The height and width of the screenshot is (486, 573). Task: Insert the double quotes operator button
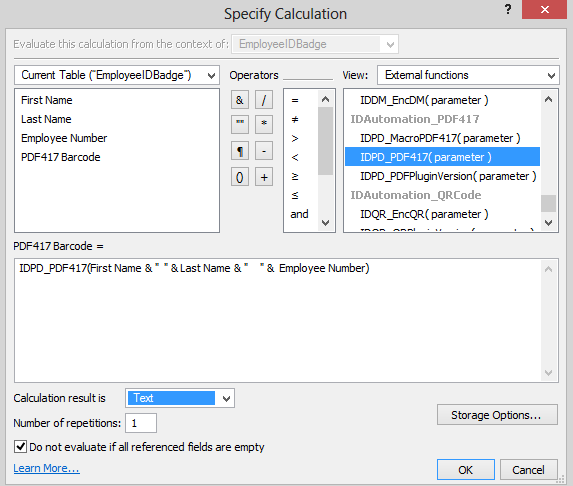pos(240,124)
